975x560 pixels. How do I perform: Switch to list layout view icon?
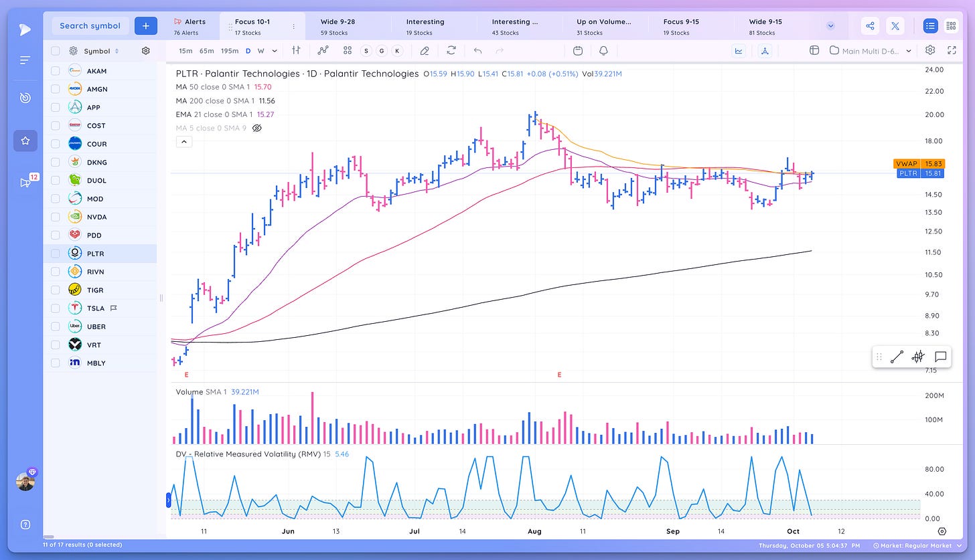click(930, 26)
